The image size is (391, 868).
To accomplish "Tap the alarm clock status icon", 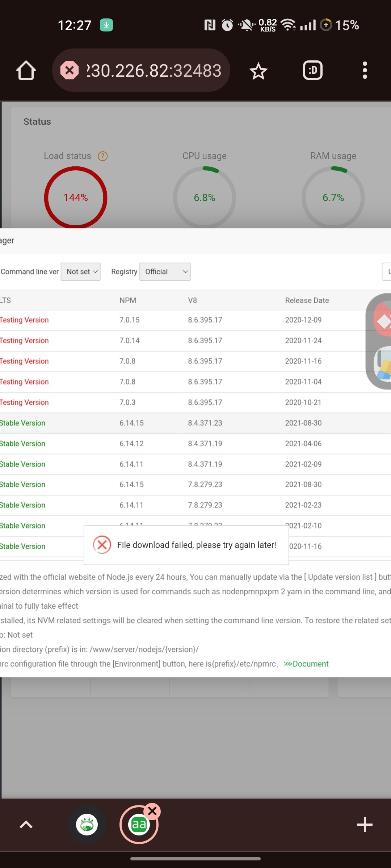I will click(227, 25).
